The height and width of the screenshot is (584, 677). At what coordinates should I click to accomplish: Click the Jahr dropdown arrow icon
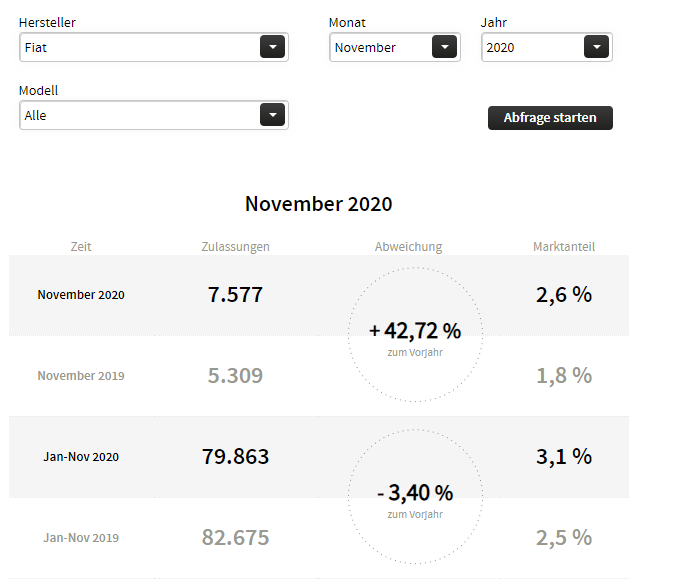596,47
